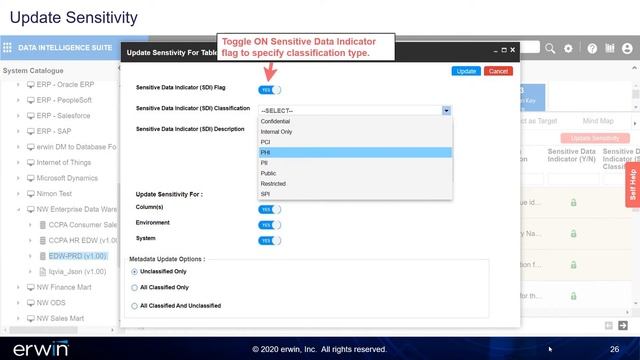This screenshot has width=640, height=360.
Task: Open the apps grid icon in header
Action: 7,48
